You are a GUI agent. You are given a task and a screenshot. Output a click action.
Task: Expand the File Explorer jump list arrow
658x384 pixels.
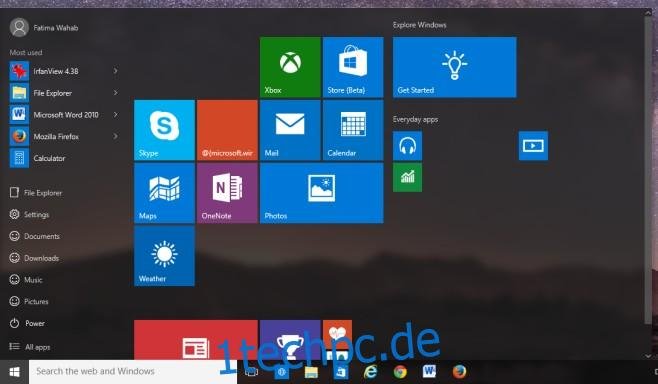[x=115, y=93]
